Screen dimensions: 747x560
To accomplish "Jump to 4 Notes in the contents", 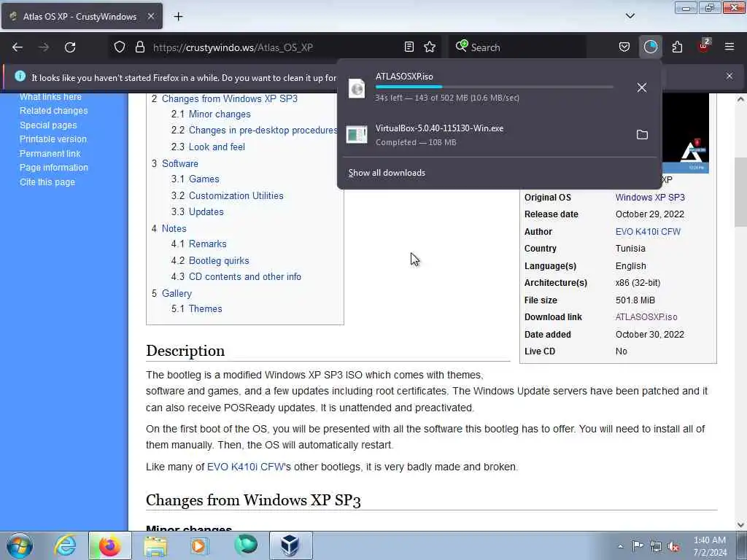I will pyautogui.click(x=174, y=228).
